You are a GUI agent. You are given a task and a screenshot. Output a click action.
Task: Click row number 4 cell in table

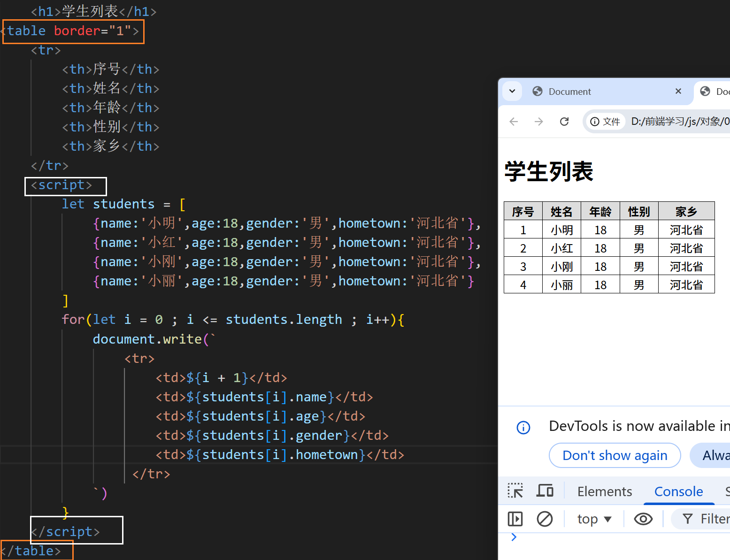pyautogui.click(x=523, y=285)
